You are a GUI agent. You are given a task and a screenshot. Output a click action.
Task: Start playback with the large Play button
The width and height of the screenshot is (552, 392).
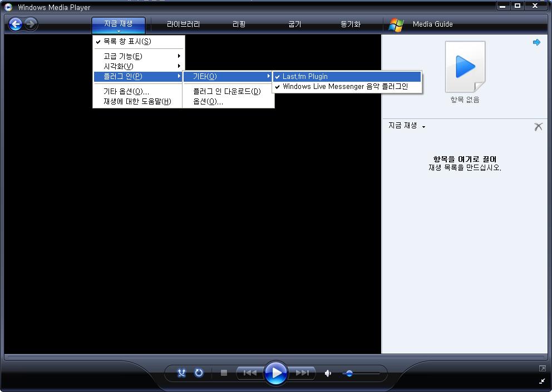click(276, 373)
